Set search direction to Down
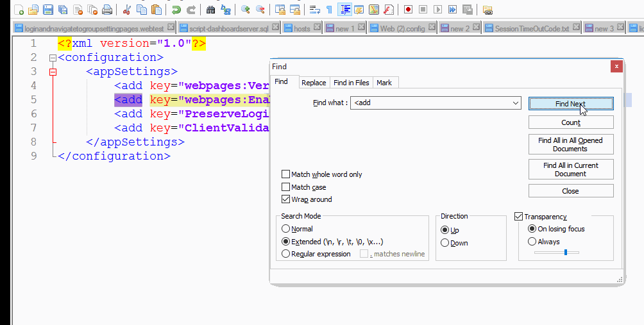 (445, 243)
